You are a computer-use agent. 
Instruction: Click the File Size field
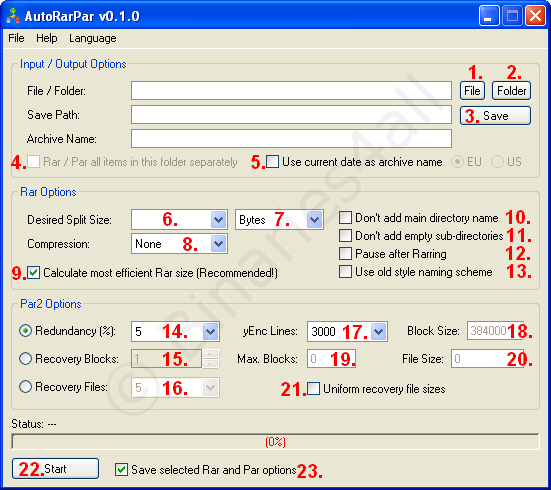tap(487, 359)
